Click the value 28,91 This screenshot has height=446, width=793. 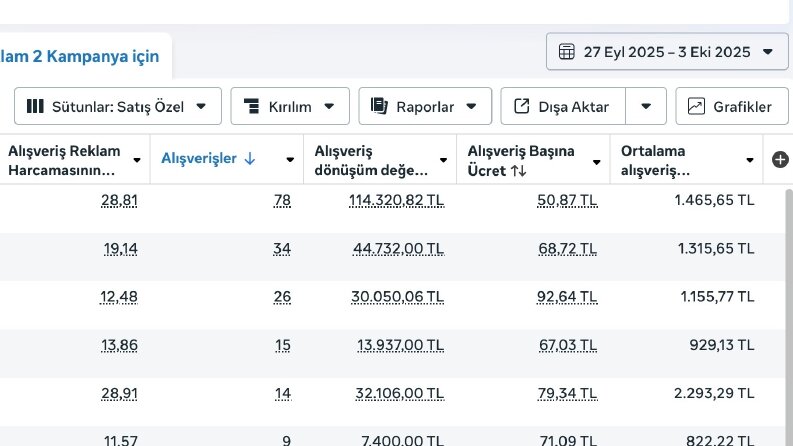119,393
